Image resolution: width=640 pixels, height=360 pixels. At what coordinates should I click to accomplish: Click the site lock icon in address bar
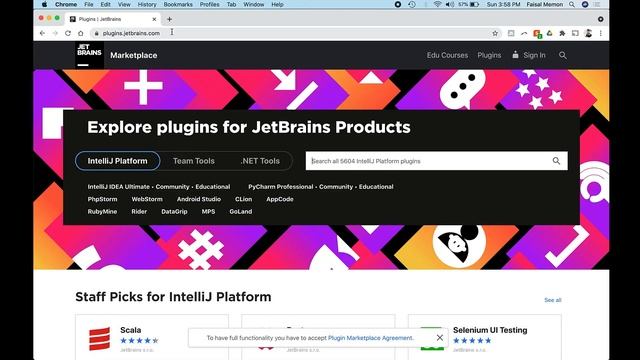click(96, 33)
